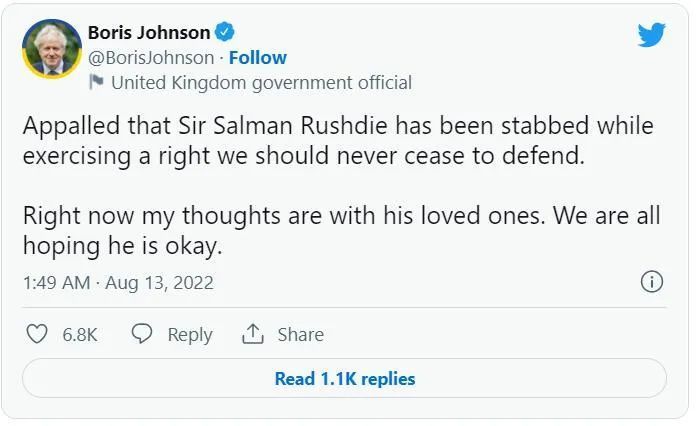Click the Twitter bird logo

[x=652, y=35]
